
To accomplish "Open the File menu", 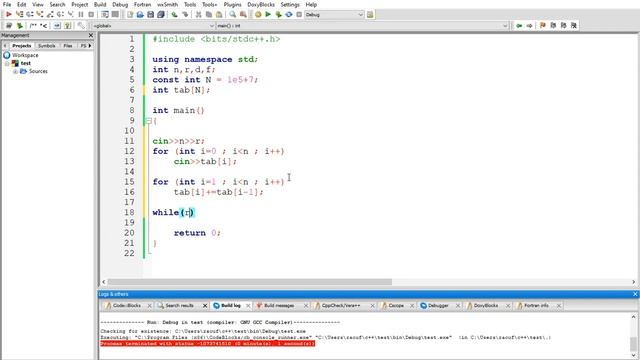I will pos(7,4).
